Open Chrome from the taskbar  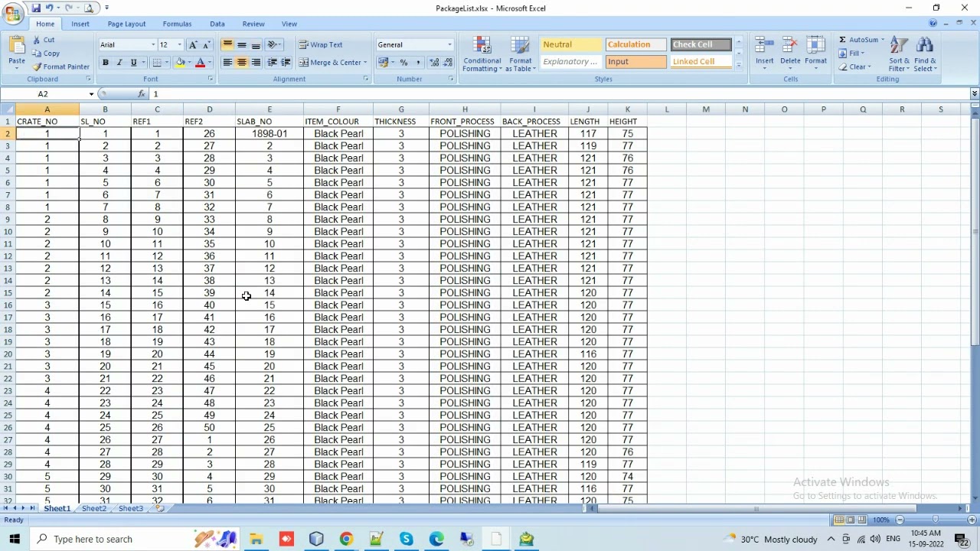click(346, 539)
